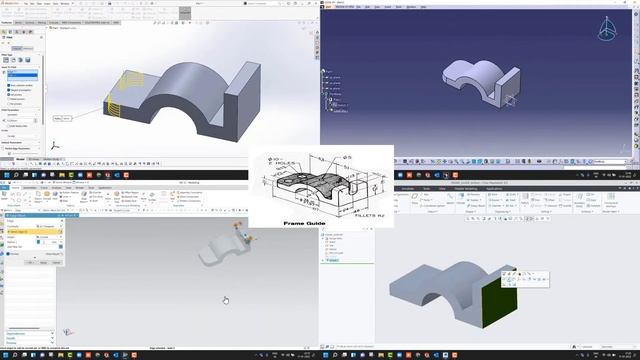Image resolution: width=640 pixels, height=360 pixels.
Task: Open File Explorer on taskbar below Creo window
Action: [380, 355]
